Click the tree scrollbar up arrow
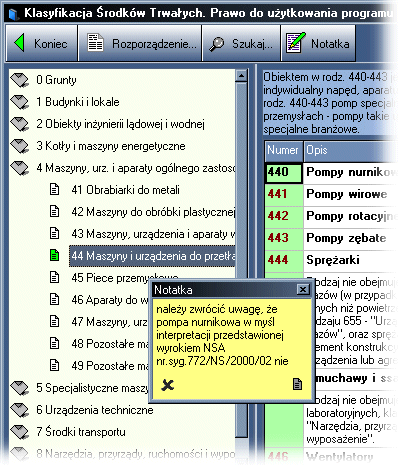The image size is (398, 465). tap(241, 76)
